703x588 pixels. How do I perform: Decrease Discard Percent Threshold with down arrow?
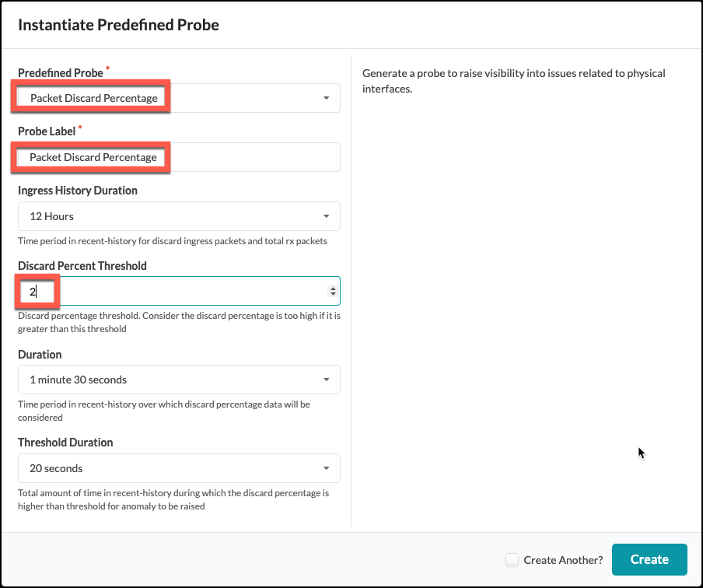[334, 295]
